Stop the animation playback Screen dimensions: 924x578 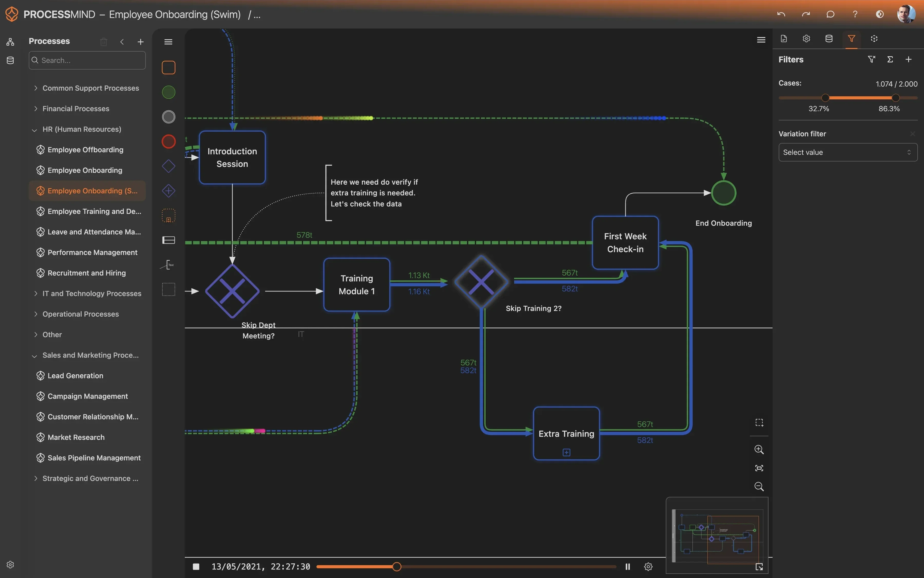pyautogui.click(x=196, y=566)
